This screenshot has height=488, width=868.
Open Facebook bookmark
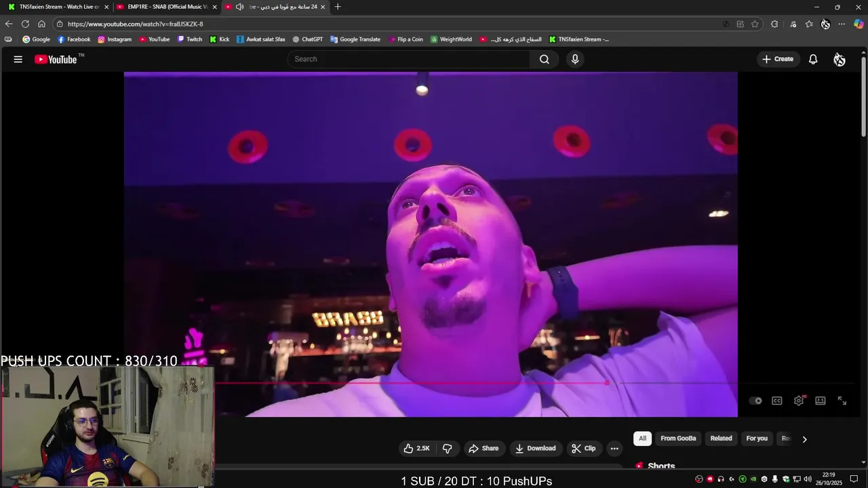pyautogui.click(x=74, y=39)
